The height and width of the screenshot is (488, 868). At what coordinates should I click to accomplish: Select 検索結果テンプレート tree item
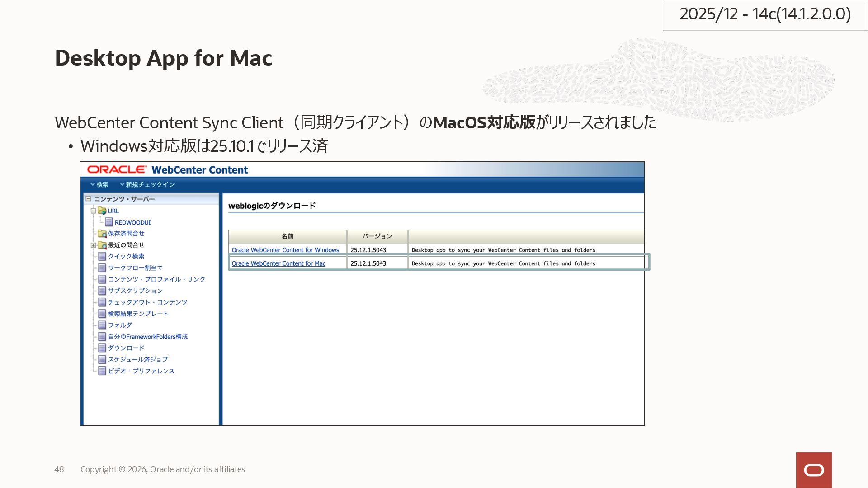point(138,314)
